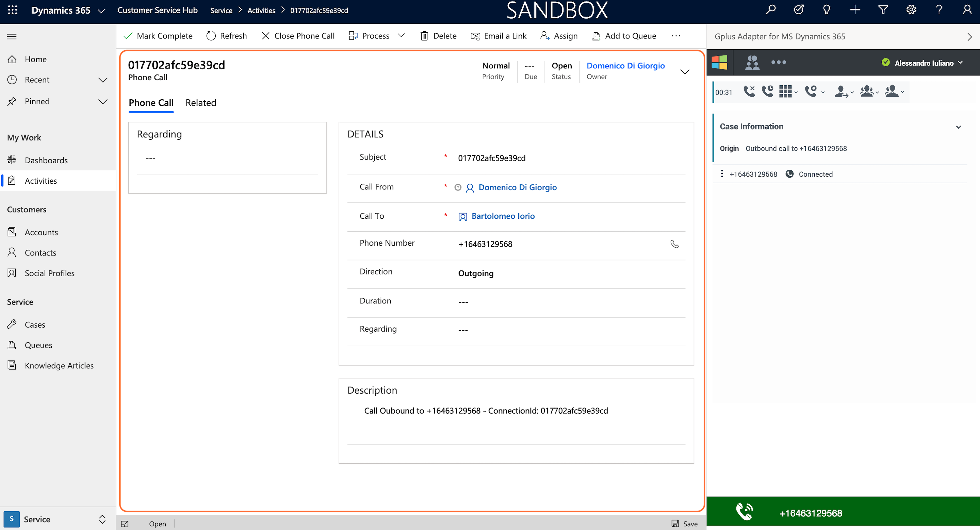Click Close Phone Call command

[x=298, y=36]
